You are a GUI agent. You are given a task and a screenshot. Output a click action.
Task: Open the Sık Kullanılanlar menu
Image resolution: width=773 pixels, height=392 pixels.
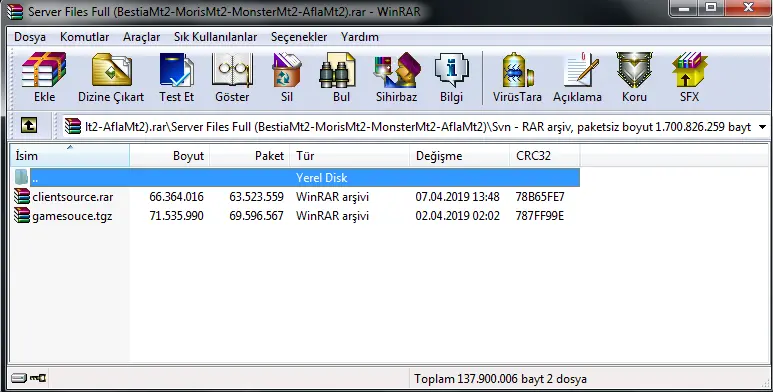[215, 37]
